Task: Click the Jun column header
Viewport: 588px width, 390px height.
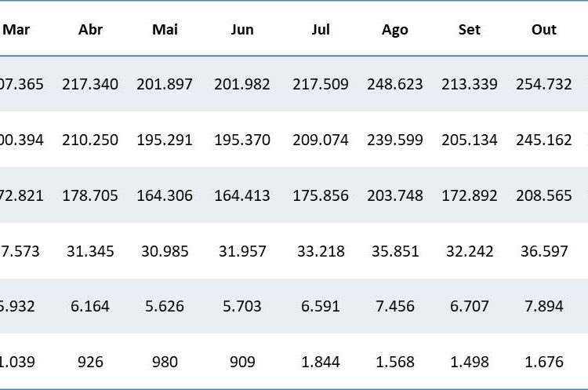Action: point(242,30)
